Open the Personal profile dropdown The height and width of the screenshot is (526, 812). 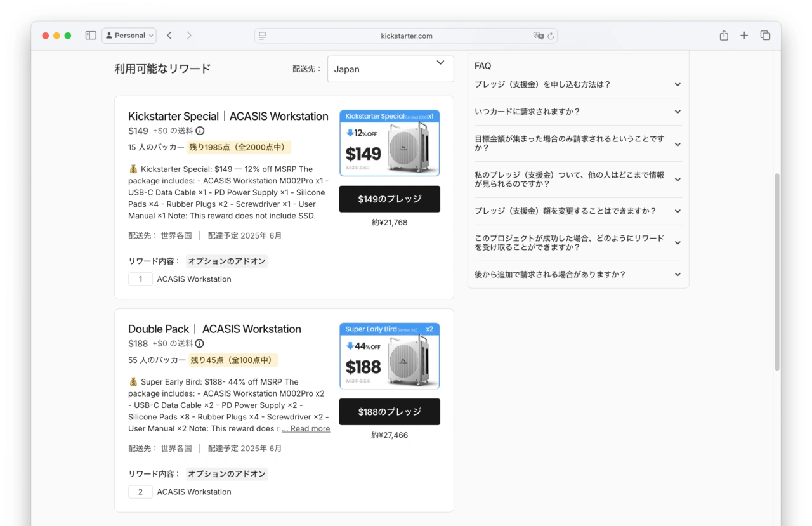129,36
